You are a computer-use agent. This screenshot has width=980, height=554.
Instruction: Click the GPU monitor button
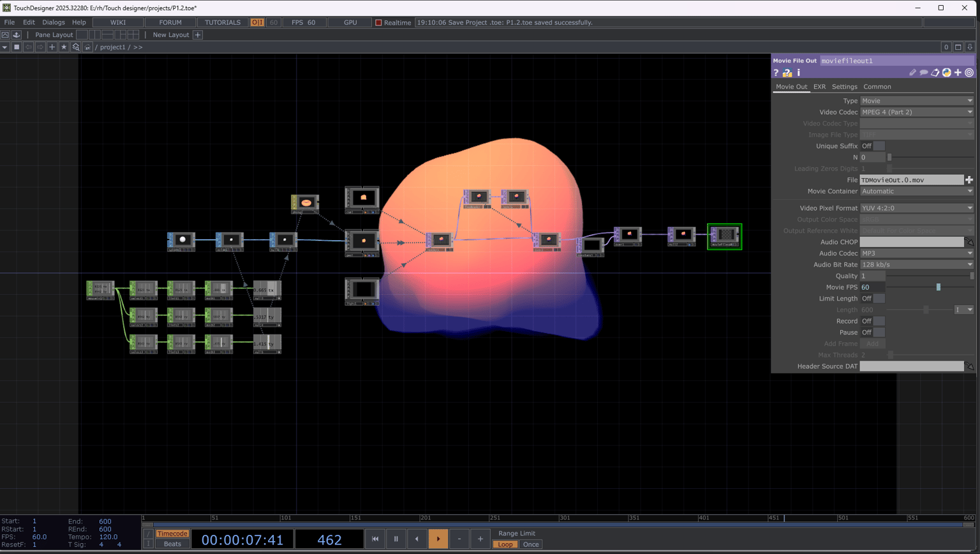coord(350,22)
